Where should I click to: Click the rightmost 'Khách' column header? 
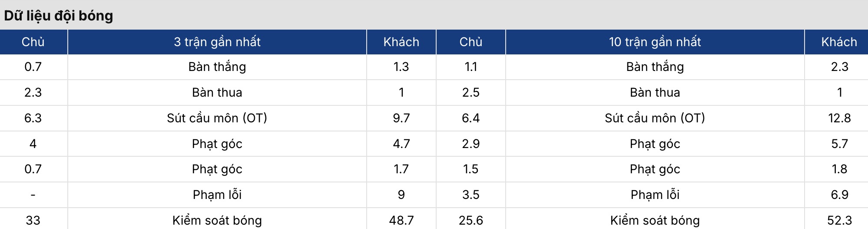[x=839, y=42]
